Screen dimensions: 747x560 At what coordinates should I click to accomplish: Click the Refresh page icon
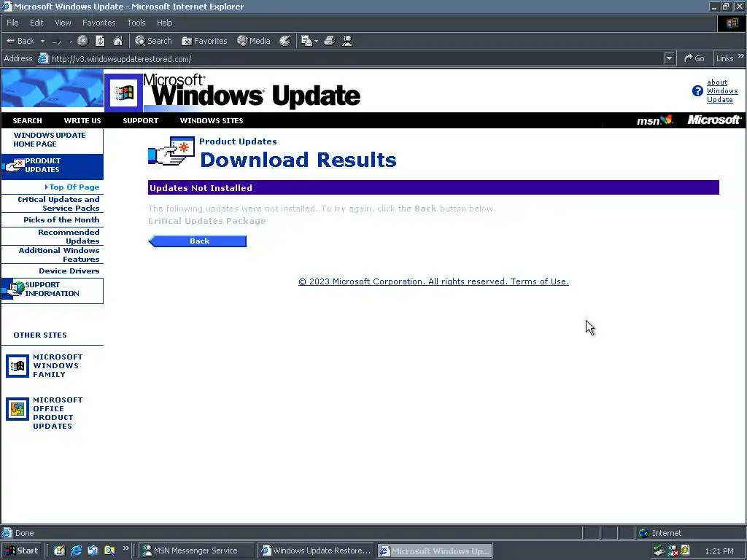(x=100, y=41)
